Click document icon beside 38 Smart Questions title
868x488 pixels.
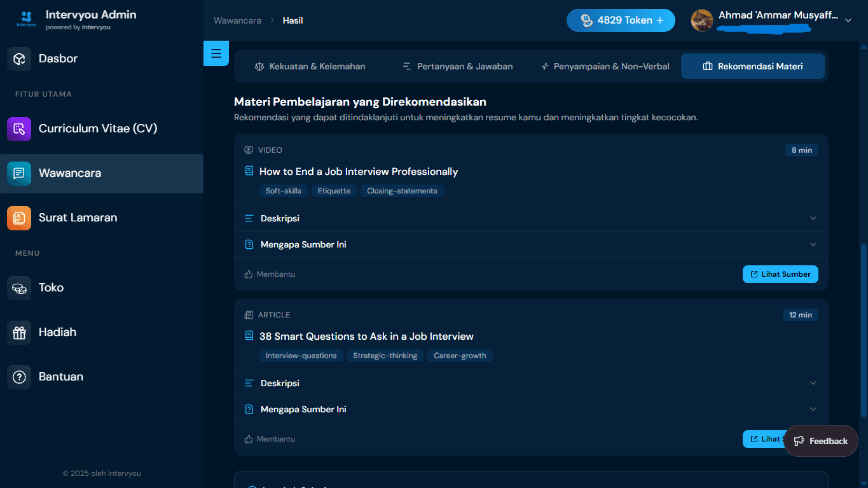pos(249,336)
